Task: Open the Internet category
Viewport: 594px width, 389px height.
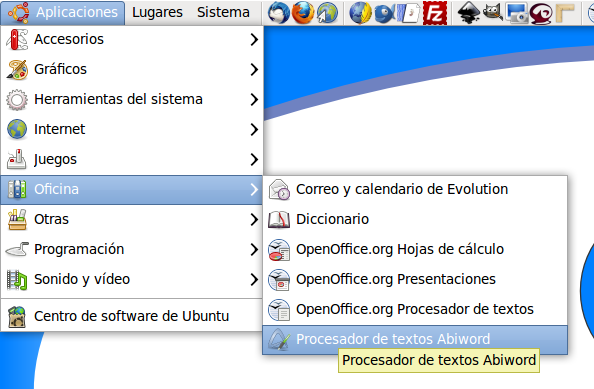Action: click(x=131, y=129)
